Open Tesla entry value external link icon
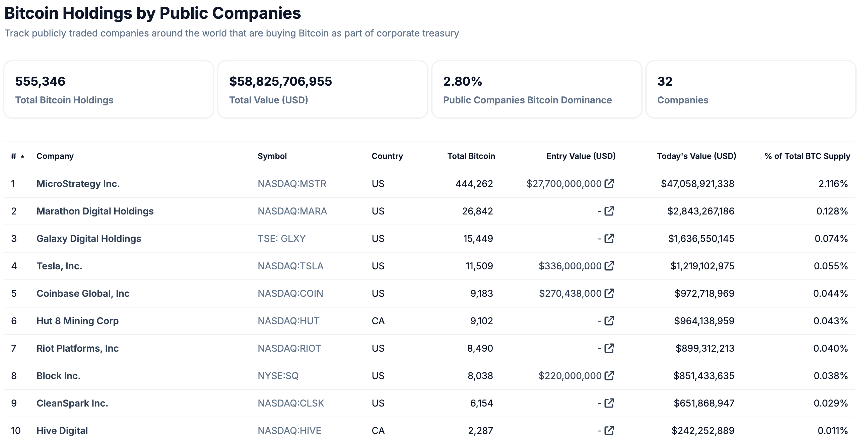The image size is (868, 441). 609,266
